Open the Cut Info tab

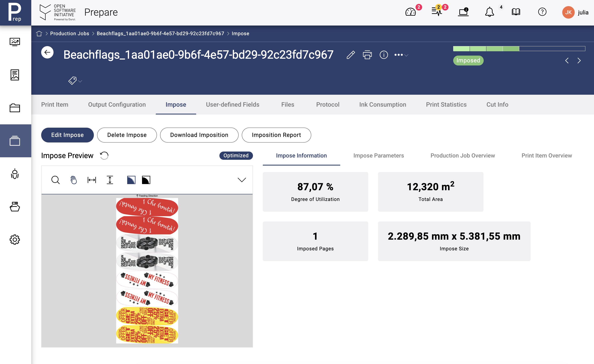pos(497,104)
